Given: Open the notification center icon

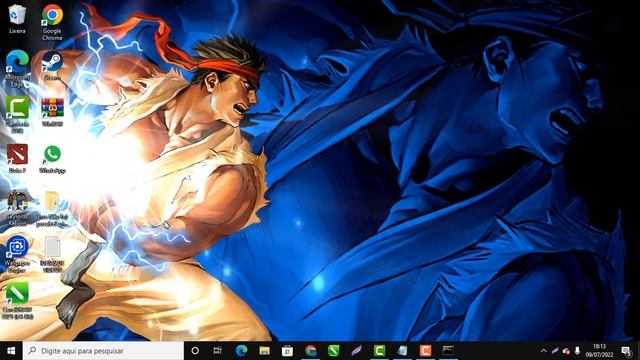Looking at the screenshot, I should [x=626, y=351].
